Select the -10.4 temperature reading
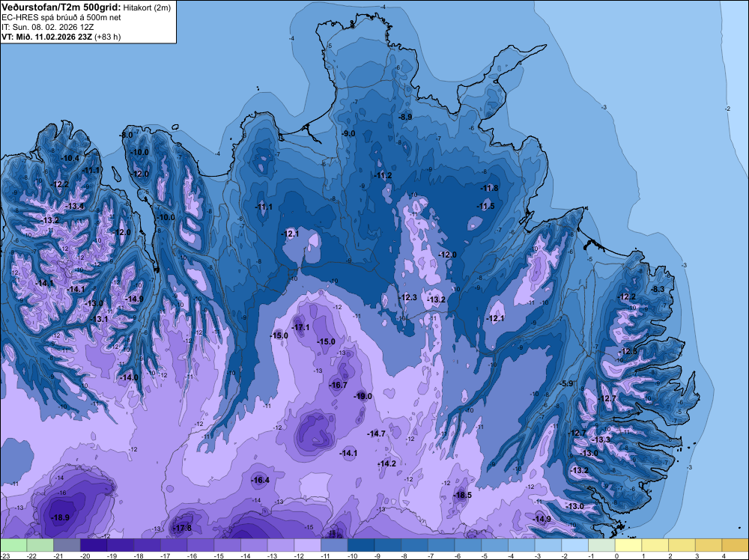This screenshot has height=560, width=749. (x=70, y=158)
